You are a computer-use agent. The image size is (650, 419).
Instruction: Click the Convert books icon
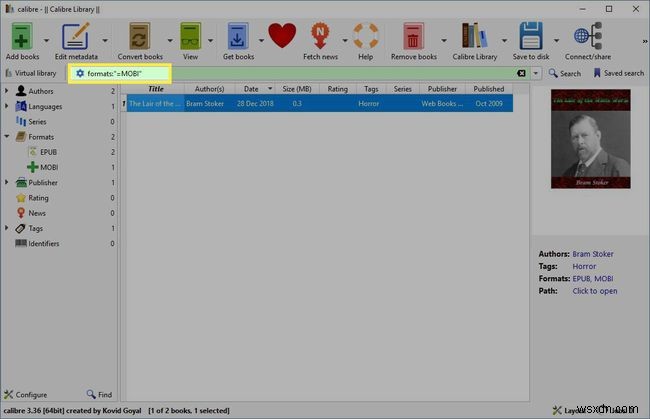tap(140, 36)
